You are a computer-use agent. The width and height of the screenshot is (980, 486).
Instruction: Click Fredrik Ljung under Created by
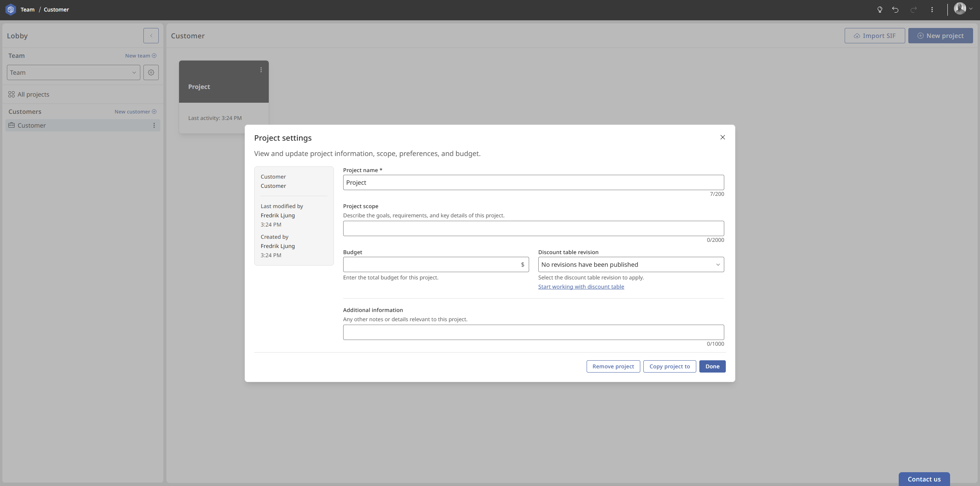click(x=278, y=246)
